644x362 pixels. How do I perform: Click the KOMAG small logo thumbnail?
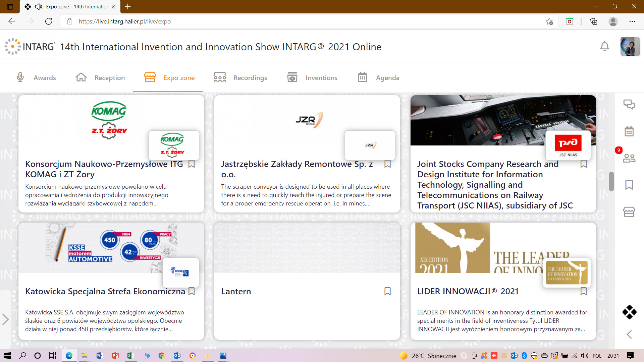174,145
